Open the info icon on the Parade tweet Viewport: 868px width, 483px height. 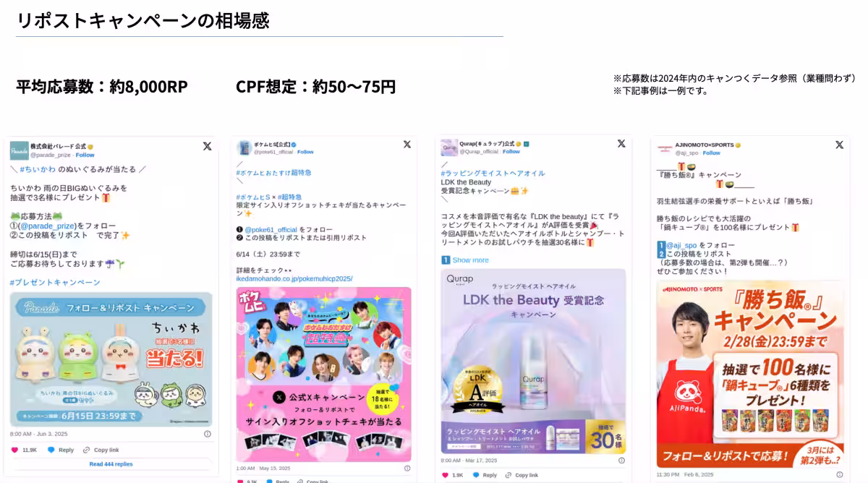coord(208,434)
